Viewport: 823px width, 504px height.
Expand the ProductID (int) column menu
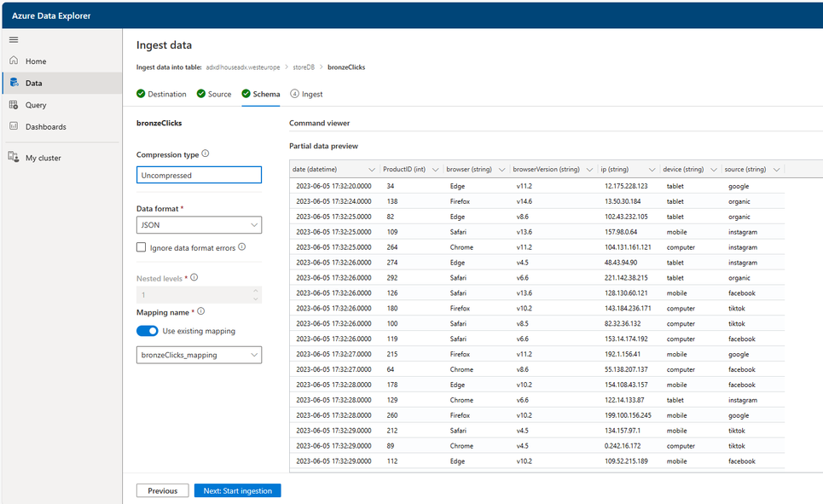[x=435, y=170]
